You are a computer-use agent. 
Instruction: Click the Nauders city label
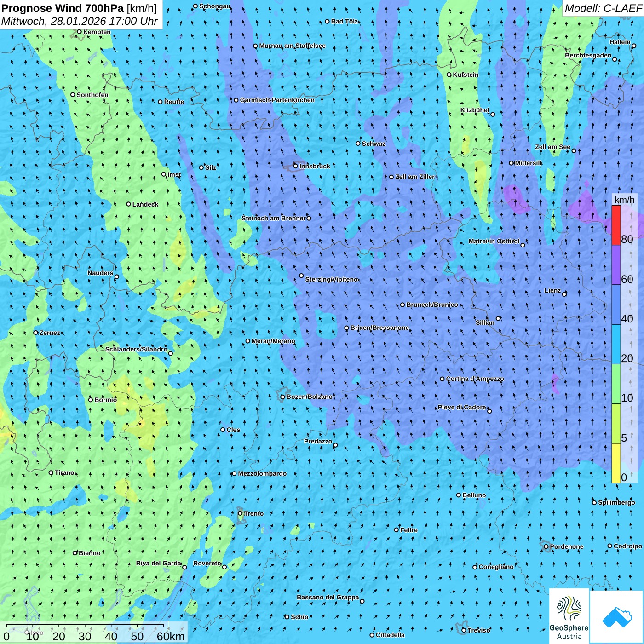[100, 273]
